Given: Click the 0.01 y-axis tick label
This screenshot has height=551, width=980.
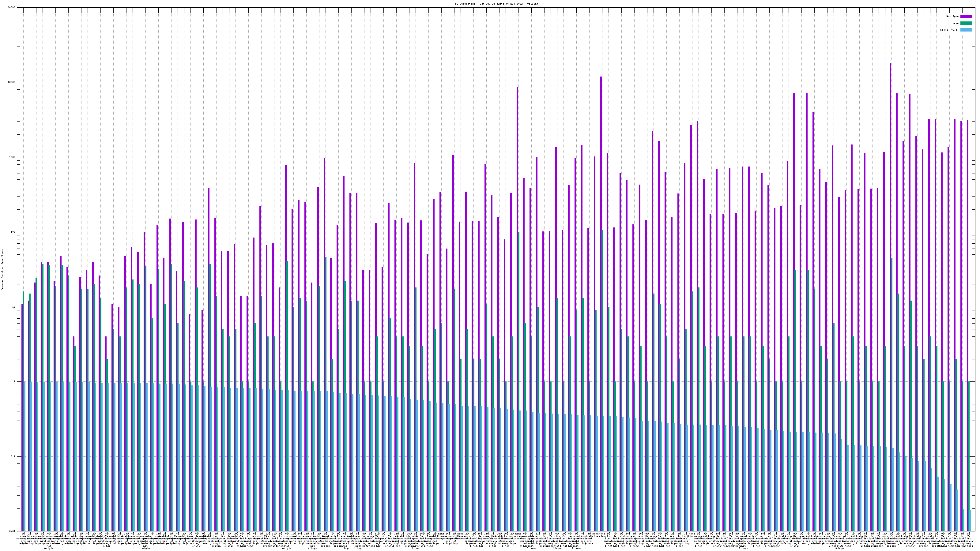Looking at the screenshot, I should tap(13, 531).
